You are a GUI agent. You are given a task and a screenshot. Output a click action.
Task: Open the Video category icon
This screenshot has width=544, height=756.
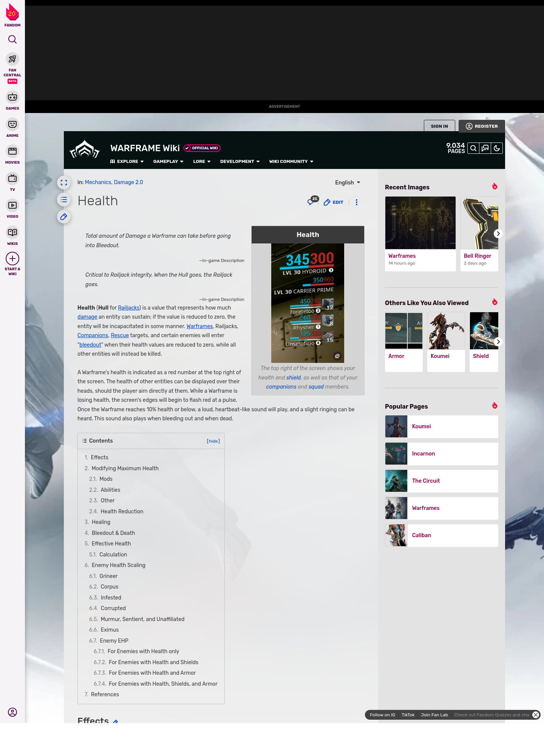tap(12, 208)
